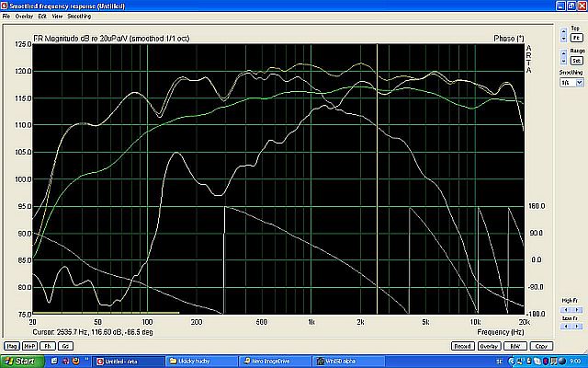Decrease Top level with down arrow
This screenshot has width=588, height=368.
click(563, 39)
